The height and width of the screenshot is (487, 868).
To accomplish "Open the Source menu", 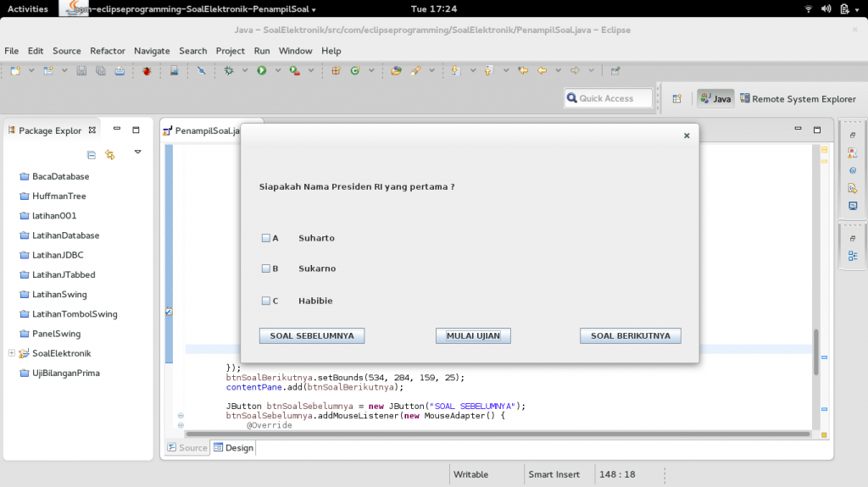I will point(67,50).
